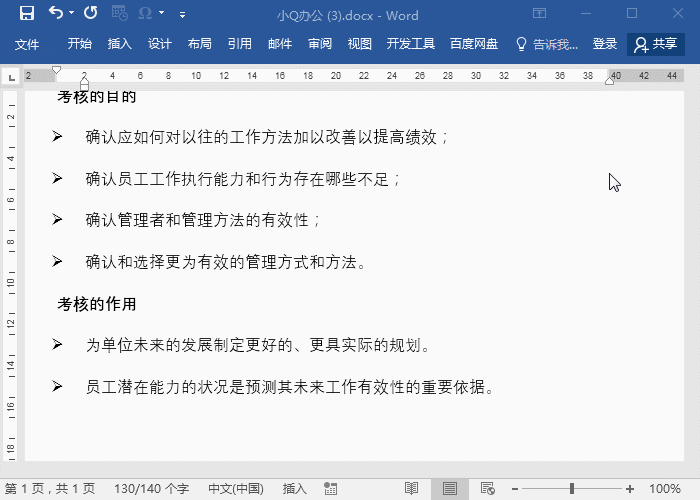
Task: Click the tab stop selector at ruler corner
Action: pos(11,77)
